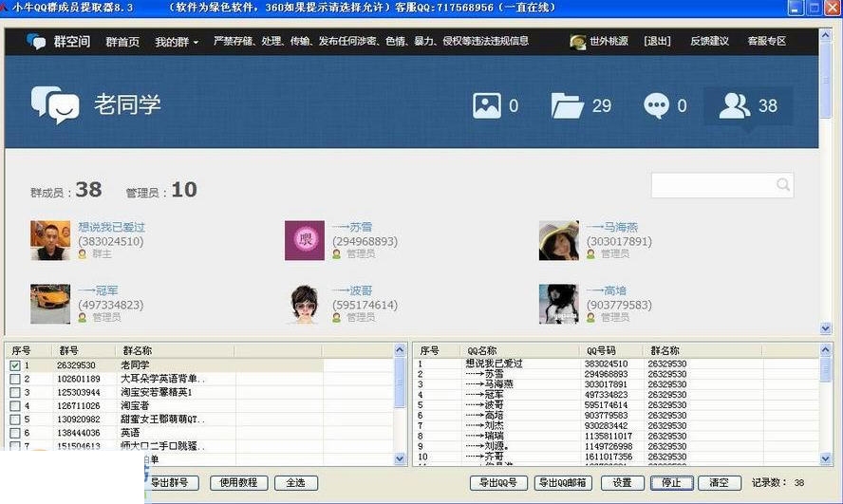Click the 停止 button
Screen dimensions: 843x504
tap(672, 483)
